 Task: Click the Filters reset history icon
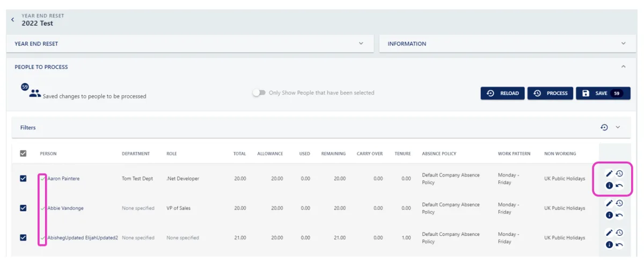[604, 127]
